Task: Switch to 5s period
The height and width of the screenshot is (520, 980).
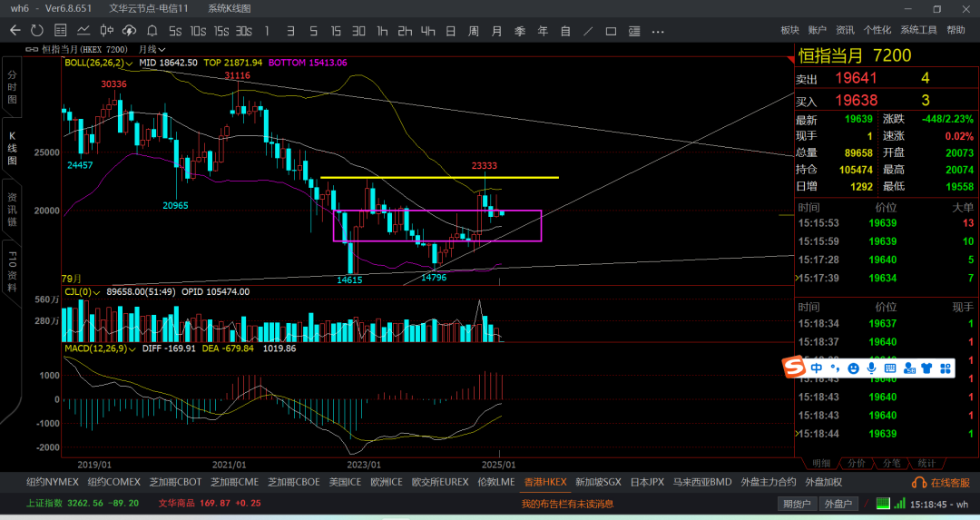Action: coord(175,31)
